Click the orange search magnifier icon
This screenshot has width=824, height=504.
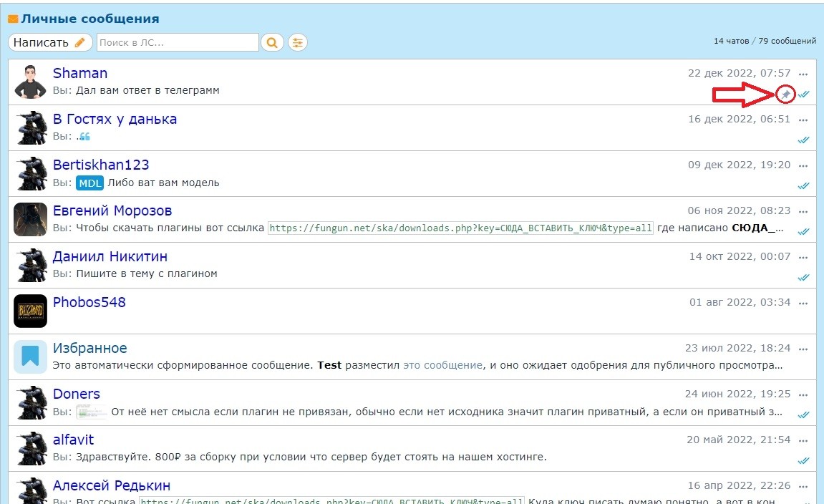(x=272, y=43)
